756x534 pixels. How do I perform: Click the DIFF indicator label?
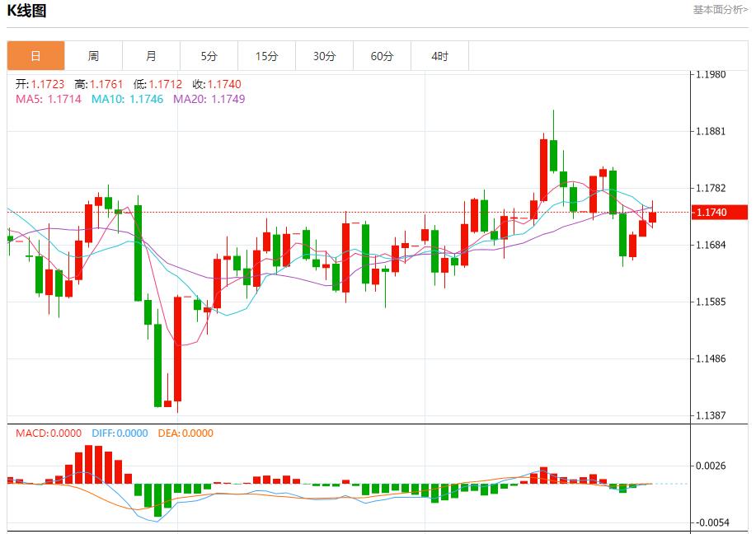point(120,433)
